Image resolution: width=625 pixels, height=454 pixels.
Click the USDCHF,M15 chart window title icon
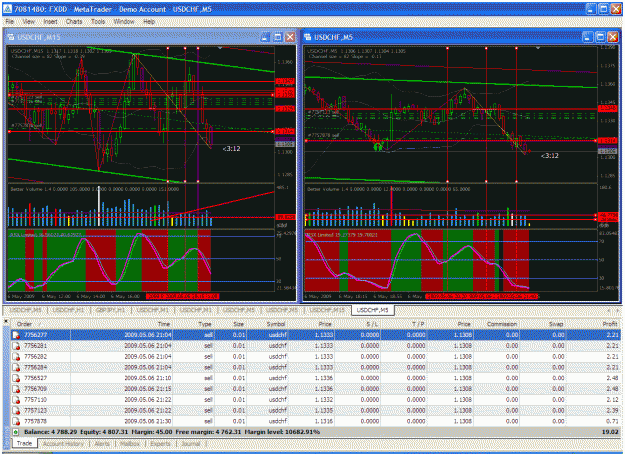[x=11, y=37]
